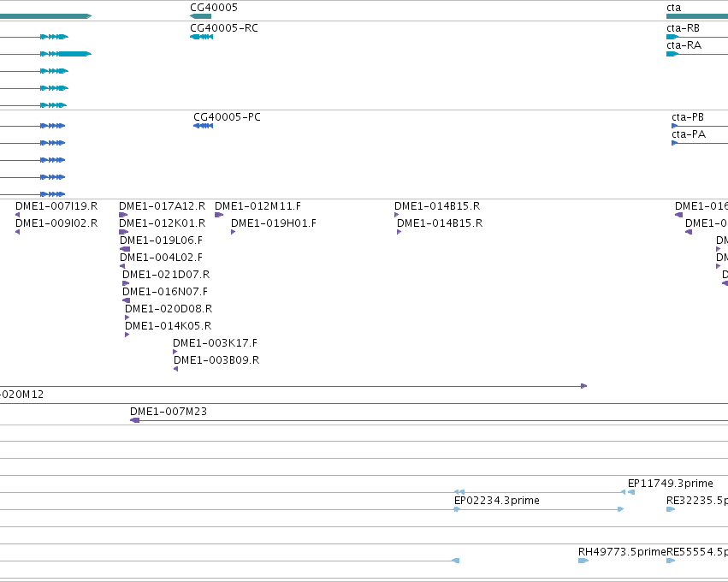
Task: Click the DME1-007M23 arrowhead end glyph
Action: (x=134, y=420)
